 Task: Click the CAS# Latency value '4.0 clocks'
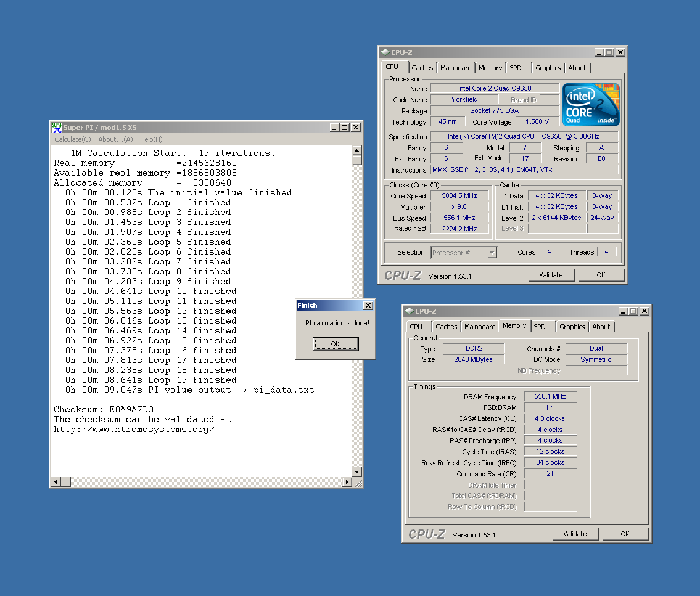[551, 419]
